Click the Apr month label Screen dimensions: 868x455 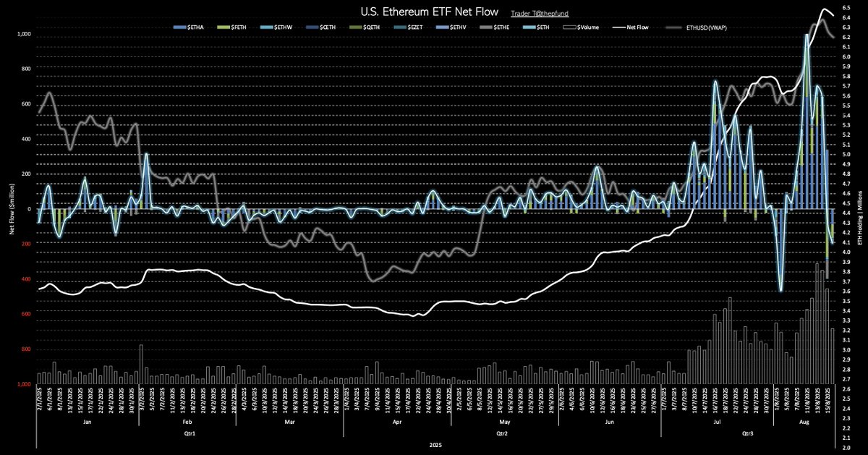(x=397, y=421)
